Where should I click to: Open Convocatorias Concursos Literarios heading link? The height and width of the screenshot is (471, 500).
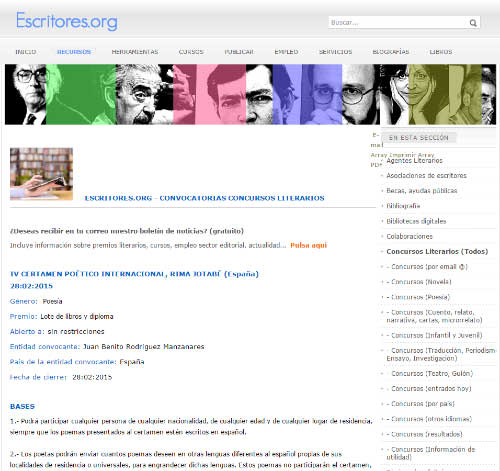pyautogui.click(x=204, y=198)
